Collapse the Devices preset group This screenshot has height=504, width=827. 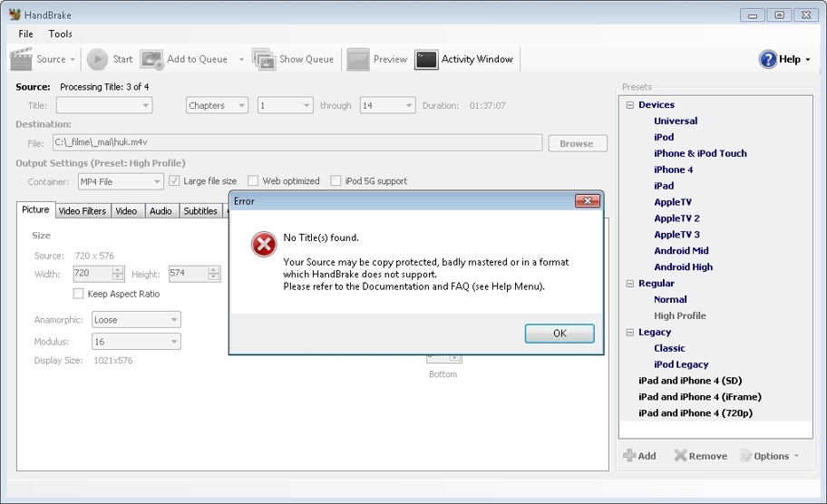click(x=629, y=105)
